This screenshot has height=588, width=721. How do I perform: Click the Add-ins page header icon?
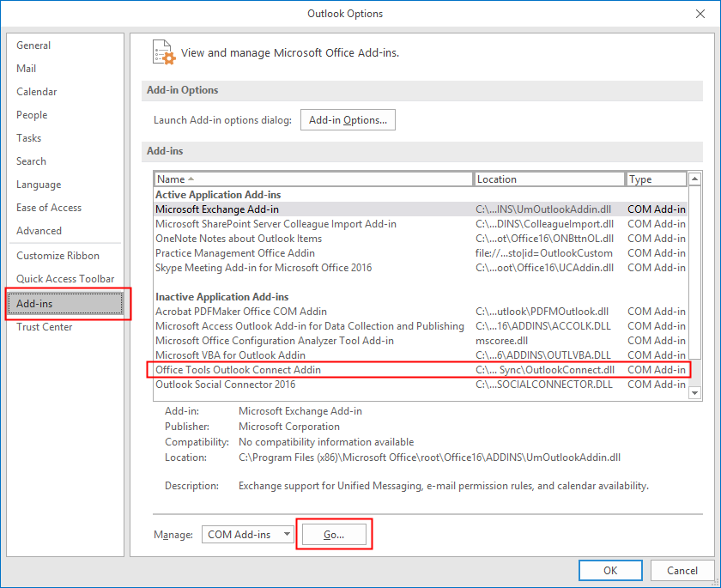pos(164,52)
